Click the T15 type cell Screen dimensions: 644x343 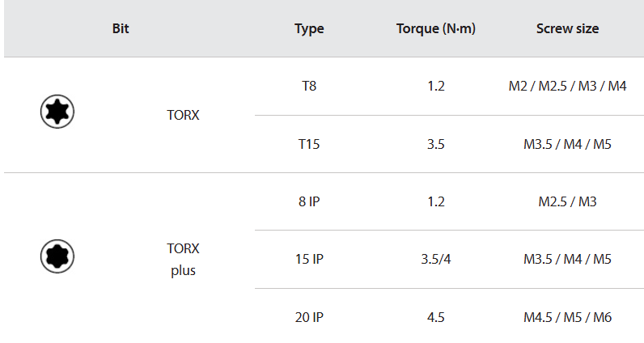coord(309,144)
